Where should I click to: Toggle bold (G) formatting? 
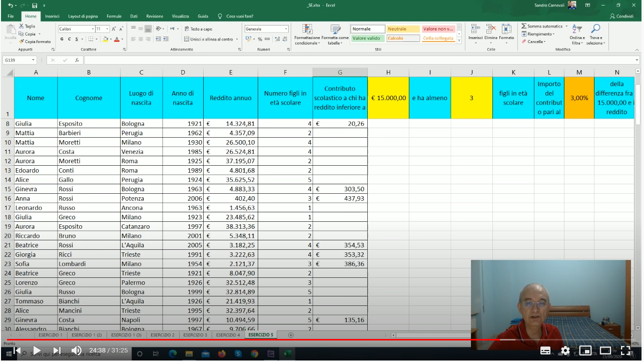click(x=62, y=39)
